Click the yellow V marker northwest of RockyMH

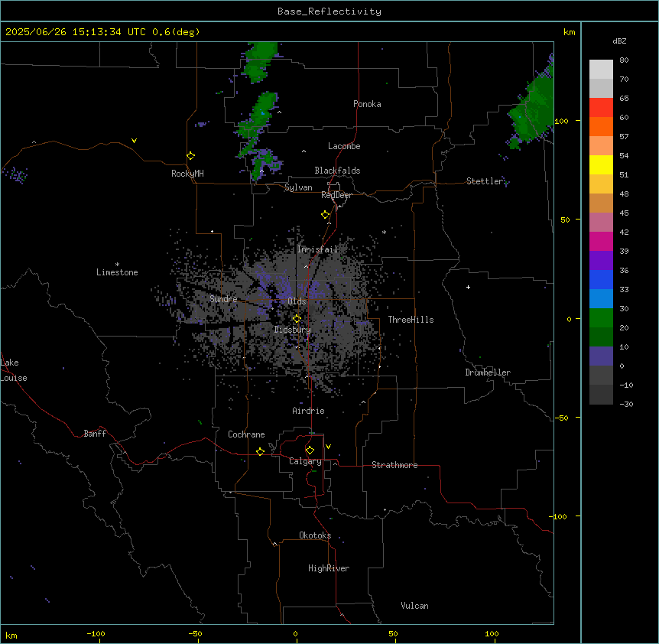click(134, 141)
